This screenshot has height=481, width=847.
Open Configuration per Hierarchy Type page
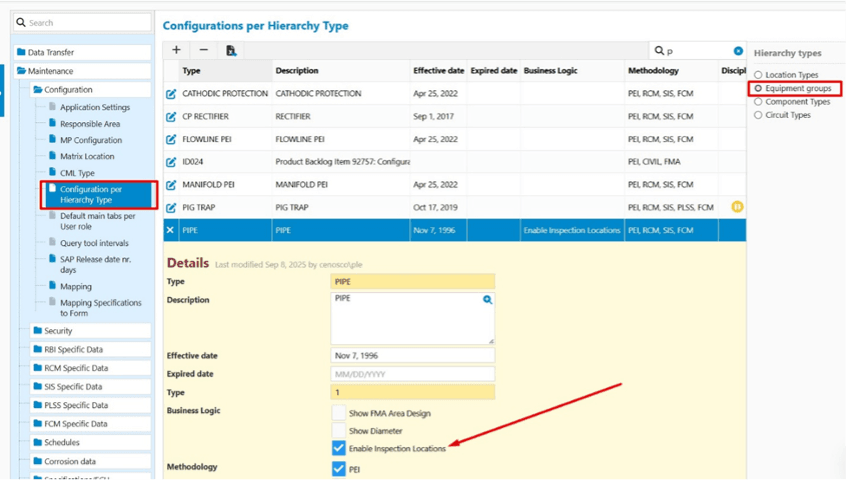coord(99,195)
